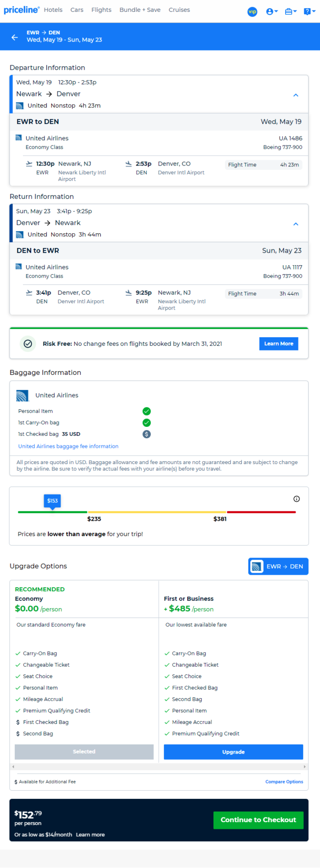Click United logo in Baggage Information
This screenshot has height=868, width=320.
point(22,395)
